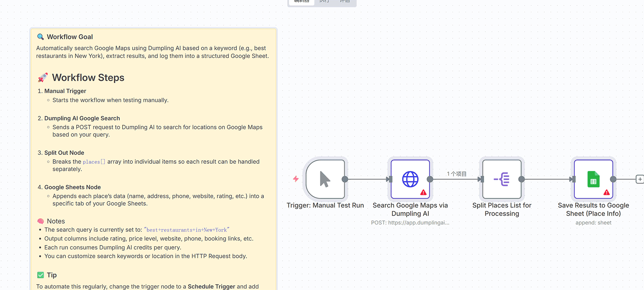Click the 'Split Out Node' step title
Screen dimensions: 644x290
point(64,153)
